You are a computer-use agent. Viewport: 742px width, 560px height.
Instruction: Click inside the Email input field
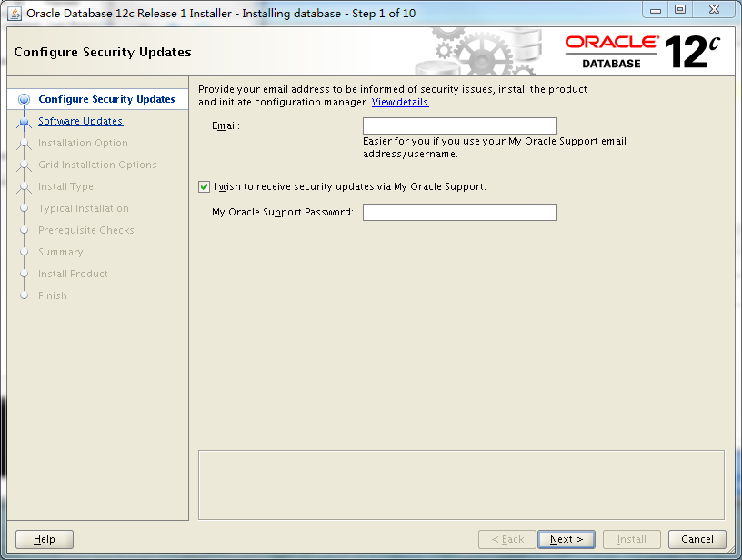459,125
